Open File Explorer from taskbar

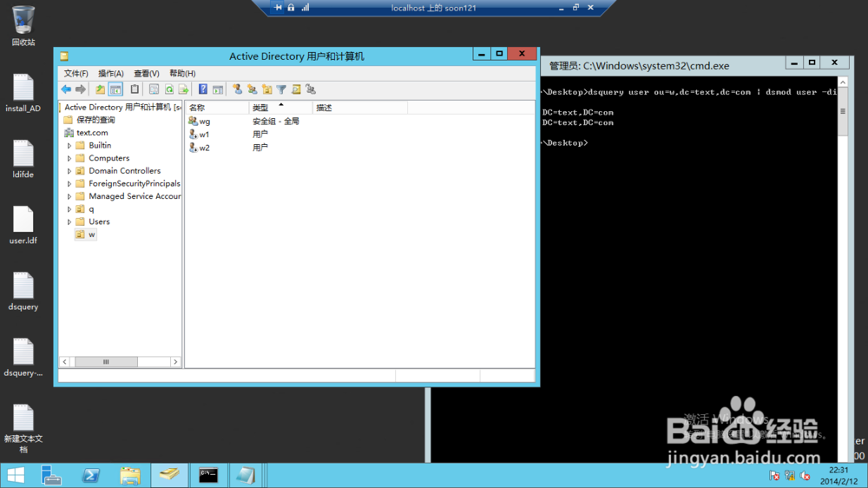(130, 475)
